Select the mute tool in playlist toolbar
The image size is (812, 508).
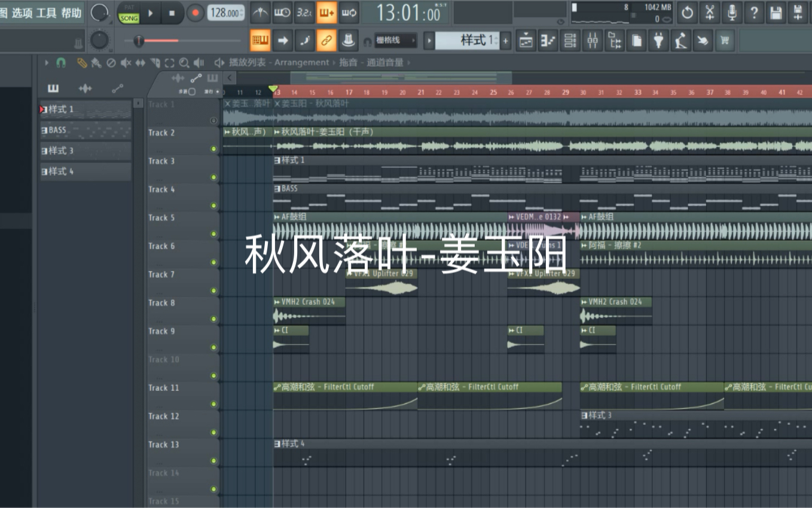pyautogui.click(x=126, y=62)
